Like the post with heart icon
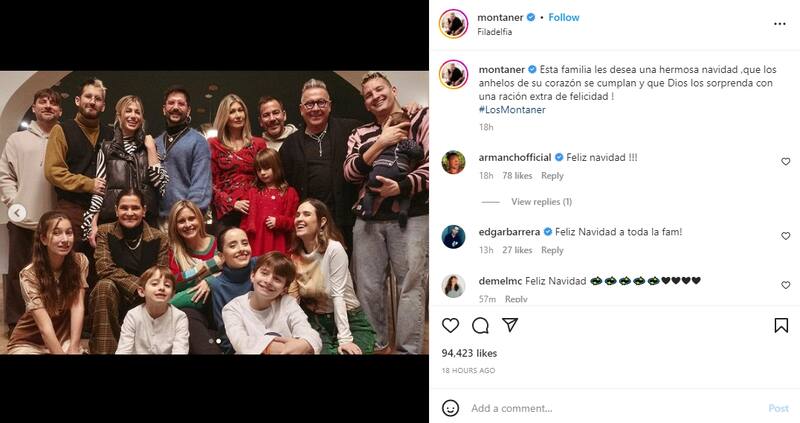Screen dimensions: 800x423 point(451,325)
